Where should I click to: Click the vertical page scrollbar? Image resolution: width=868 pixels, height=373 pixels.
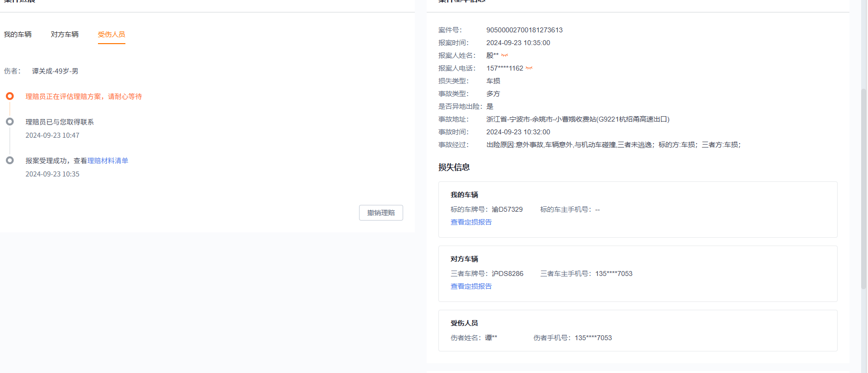pyautogui.click(x=864, y=186)
